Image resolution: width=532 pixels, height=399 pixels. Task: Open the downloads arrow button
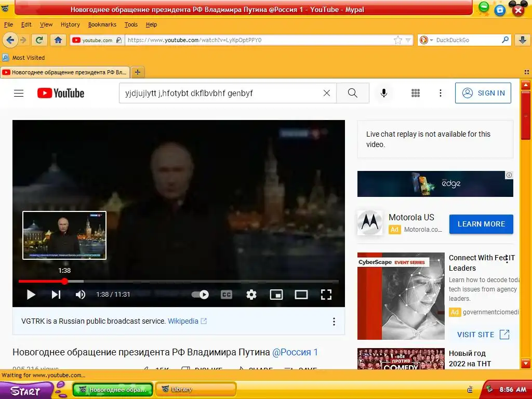523,40
